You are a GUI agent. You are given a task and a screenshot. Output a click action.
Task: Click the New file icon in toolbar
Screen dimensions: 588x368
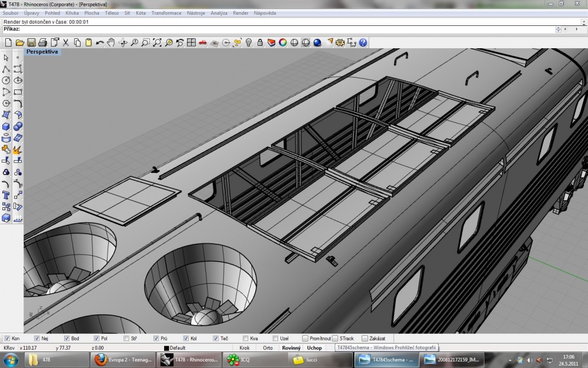8,42
